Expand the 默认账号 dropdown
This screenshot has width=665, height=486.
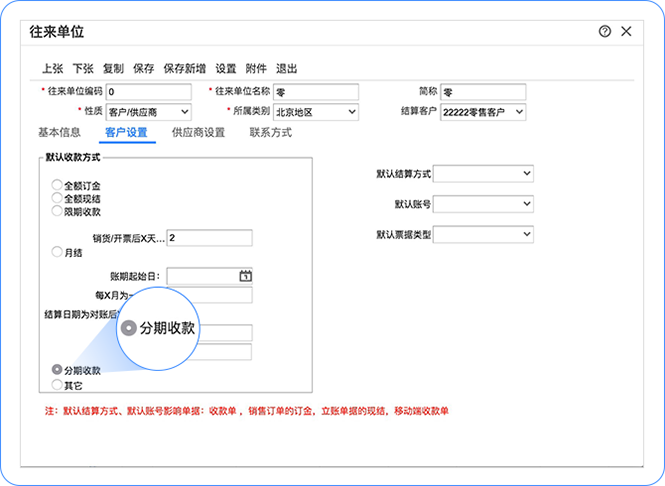pos(483,204)
